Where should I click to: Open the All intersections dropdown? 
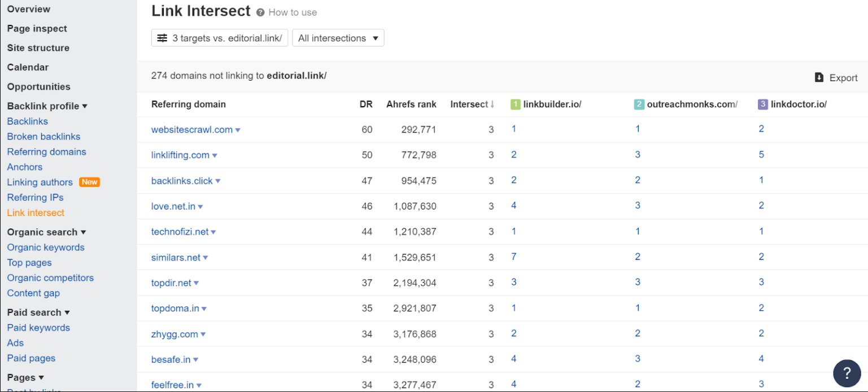pyautogui.click(x=338, y=38)
